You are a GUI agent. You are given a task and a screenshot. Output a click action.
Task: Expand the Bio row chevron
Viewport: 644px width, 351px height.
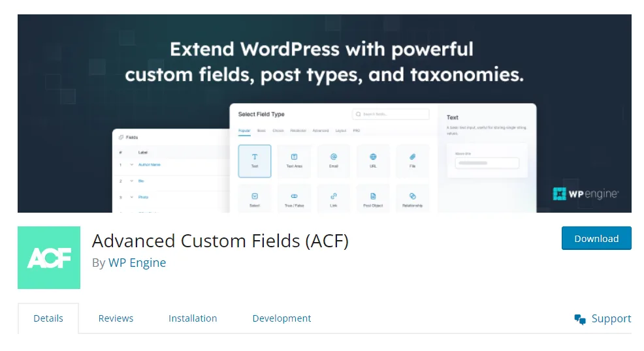tap(131, 181)
